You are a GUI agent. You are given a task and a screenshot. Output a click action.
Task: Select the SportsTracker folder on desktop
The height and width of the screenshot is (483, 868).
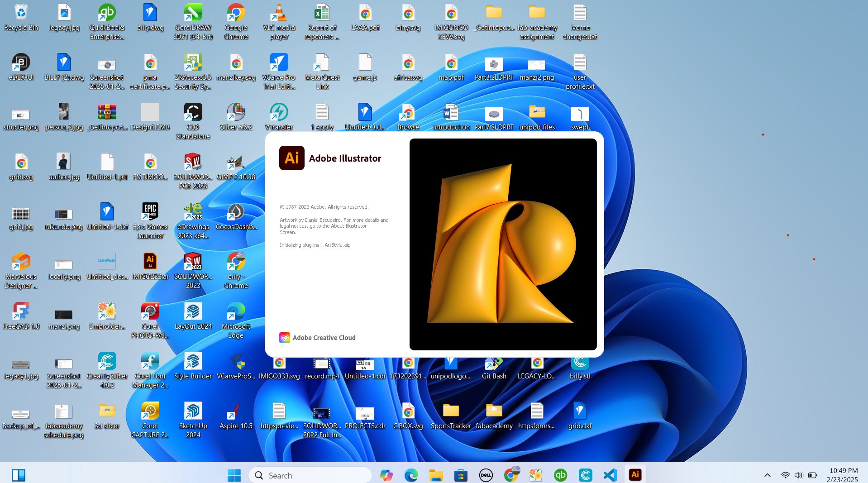click(x=451, y=416)
